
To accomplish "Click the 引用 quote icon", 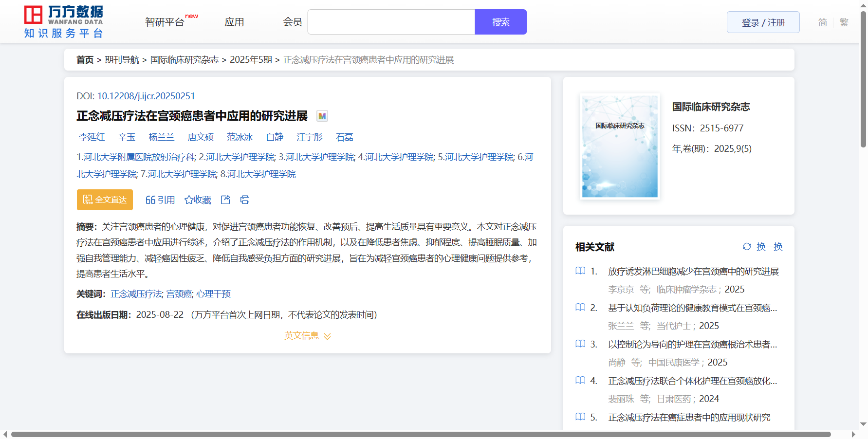I will [x=150, y=200].
